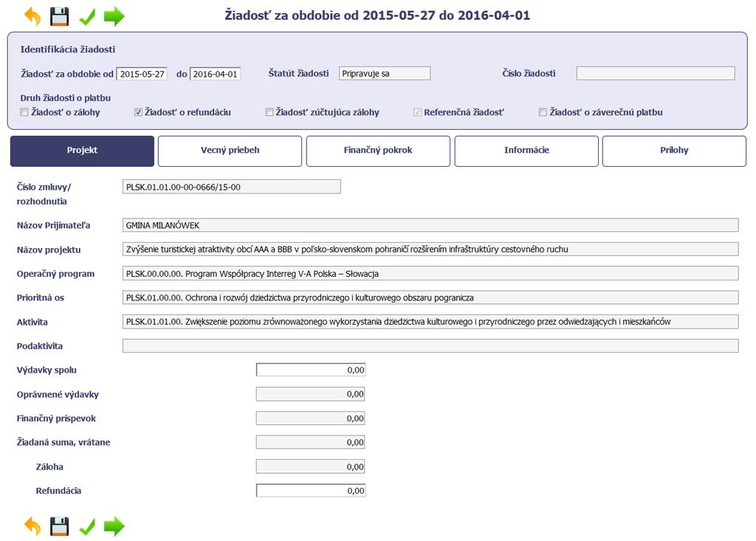Go to the Informácie tab
756x541 pixels.
(x=526, y=151)
